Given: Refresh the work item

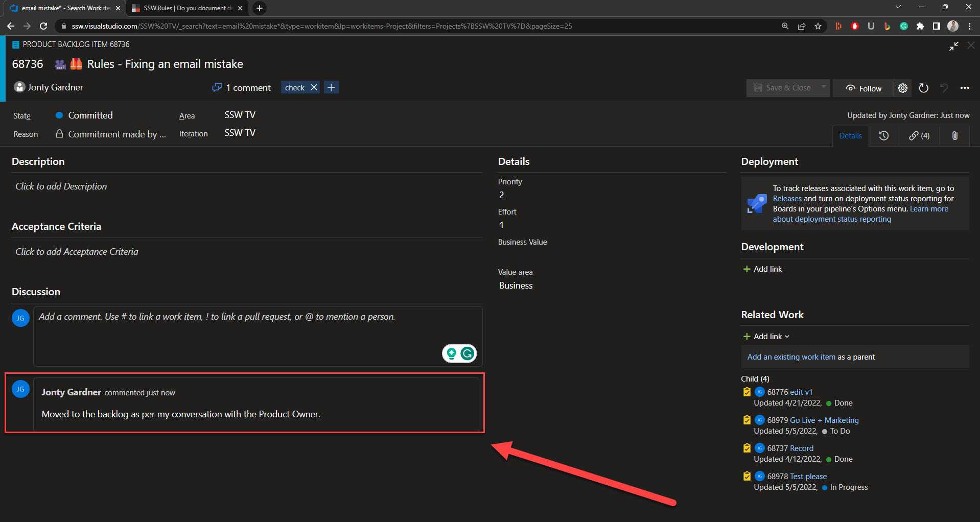Looking at the screenshot, I should click(923, 88).
